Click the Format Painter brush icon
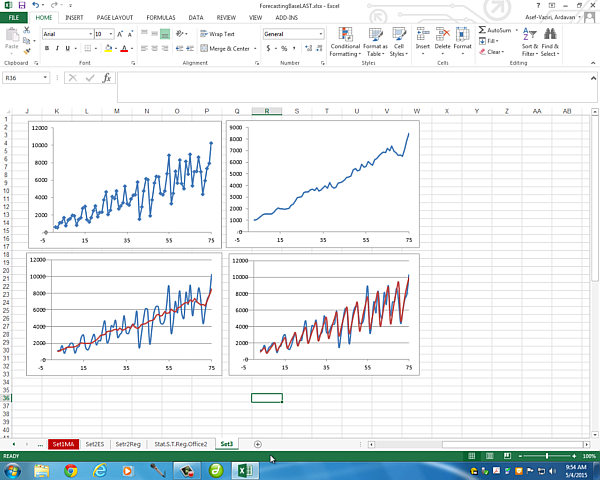 [26, 51]
